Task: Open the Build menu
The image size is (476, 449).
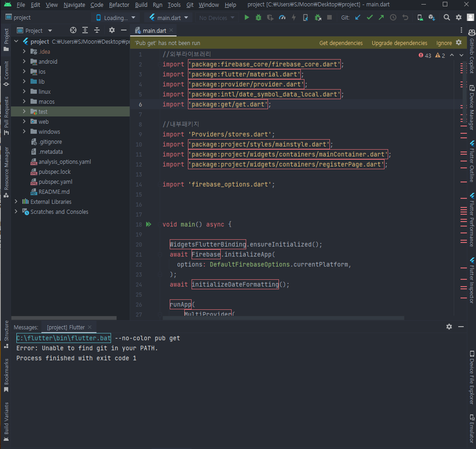Action: coord(141,5)
